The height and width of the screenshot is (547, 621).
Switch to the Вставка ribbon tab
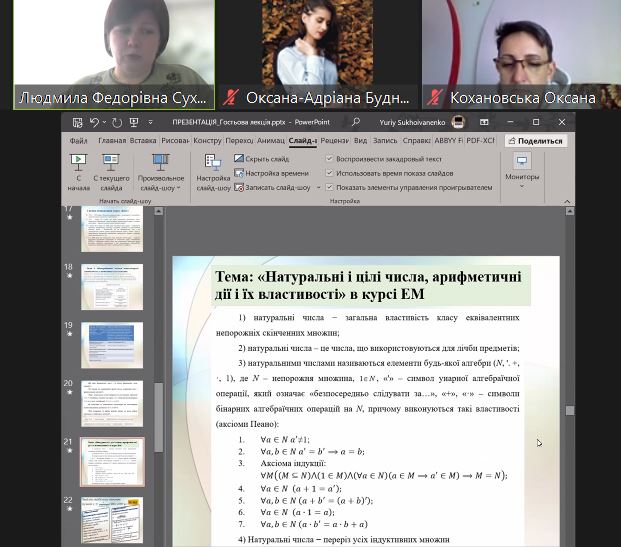coord(143,141)
